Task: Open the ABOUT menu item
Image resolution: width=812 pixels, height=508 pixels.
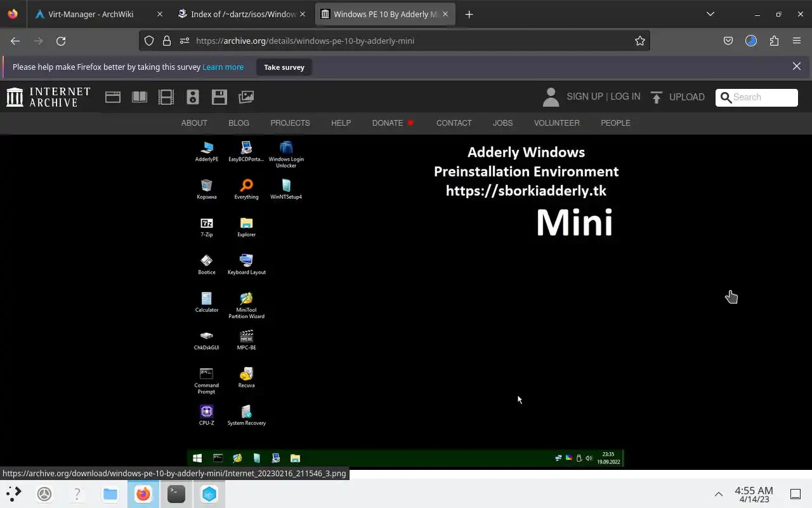Action: [x=194, y=123]
